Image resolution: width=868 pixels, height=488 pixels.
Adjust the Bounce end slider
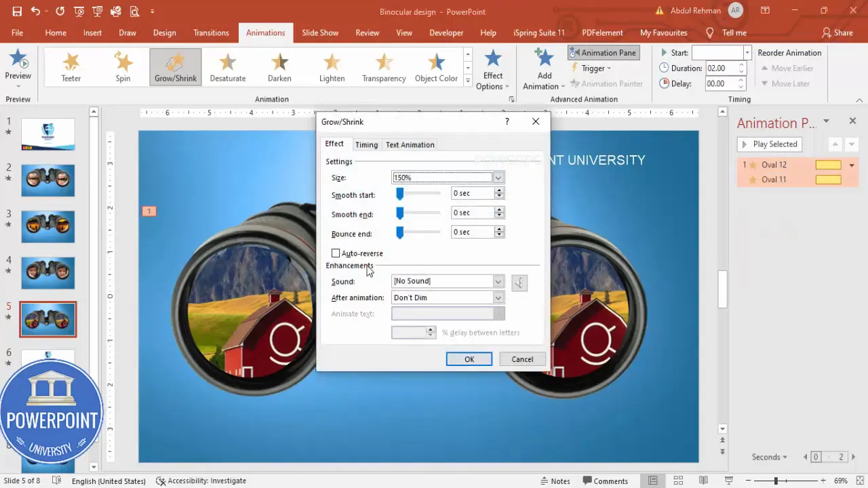[x=399, y=232]
